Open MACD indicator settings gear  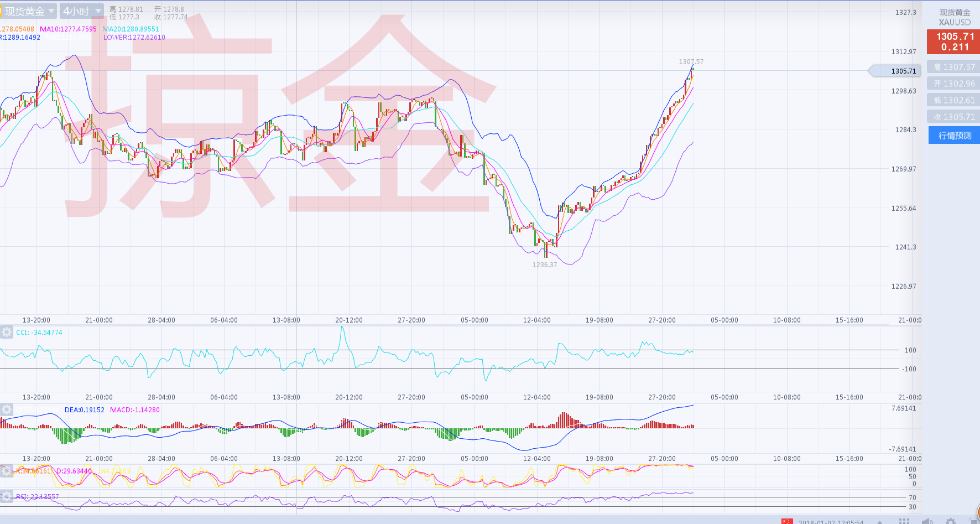tap(7, 409)
